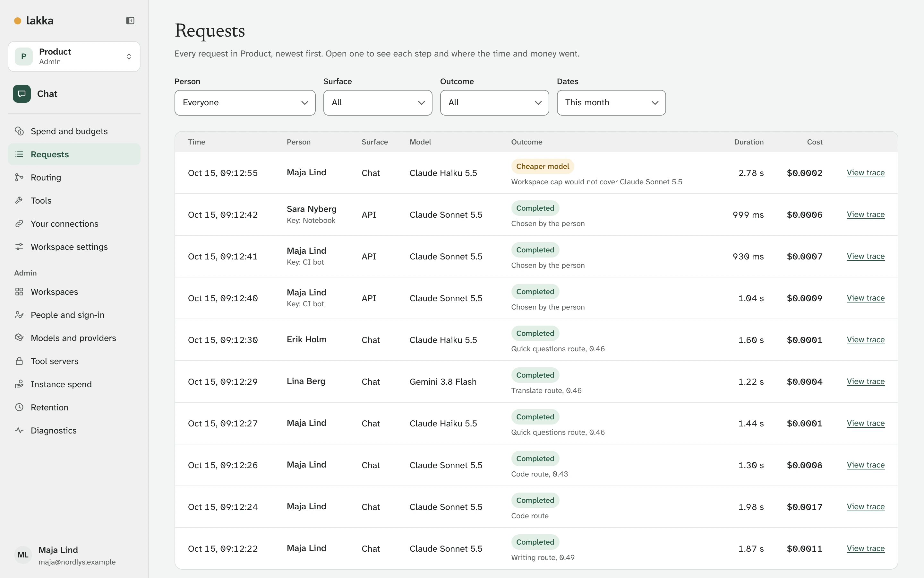View trace for the 09:12:40 request
Image resolution: width=924 pixels, height=578 pixels.
866,298
